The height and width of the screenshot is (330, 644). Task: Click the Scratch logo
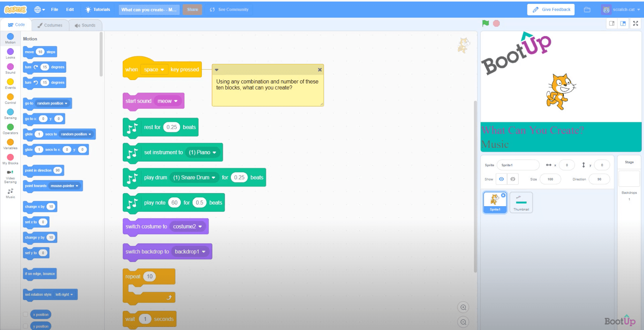coord(15,10)
